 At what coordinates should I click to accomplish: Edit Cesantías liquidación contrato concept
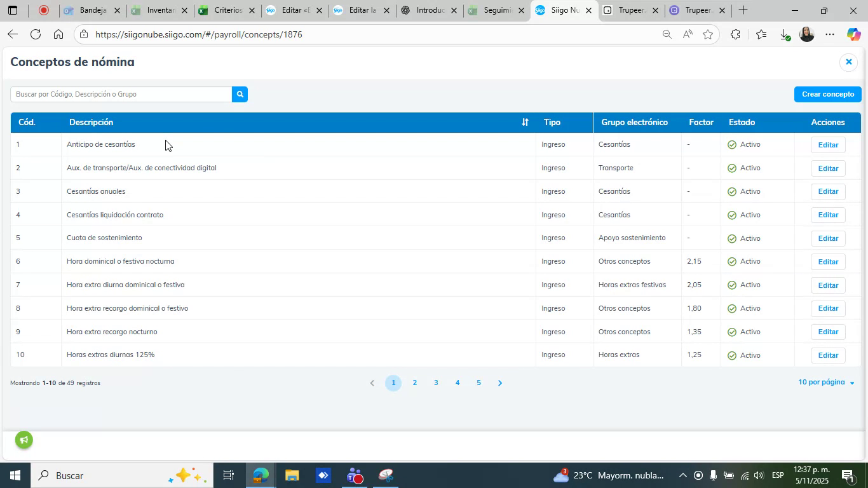pos(828,215)
